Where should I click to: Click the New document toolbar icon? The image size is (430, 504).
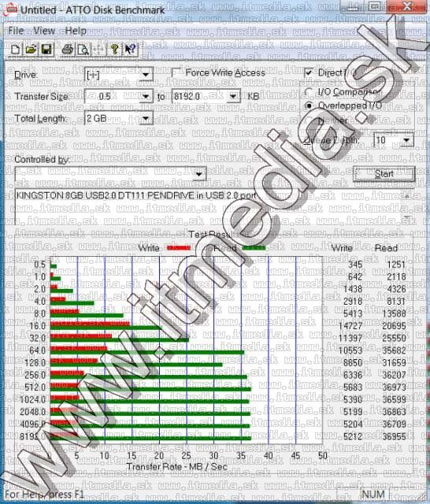[16, 49]
